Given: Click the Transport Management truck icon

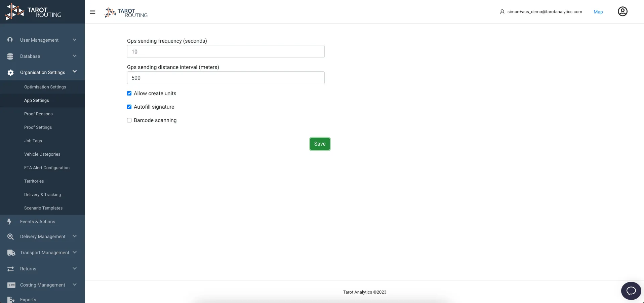Looking at the screenshot, I should pos(11,253).
